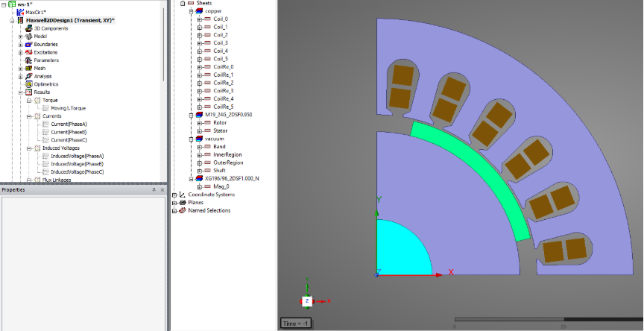
Task: Click the Boundaries icon in project tree
Action: pyautogui.click(x=28, y=44)
